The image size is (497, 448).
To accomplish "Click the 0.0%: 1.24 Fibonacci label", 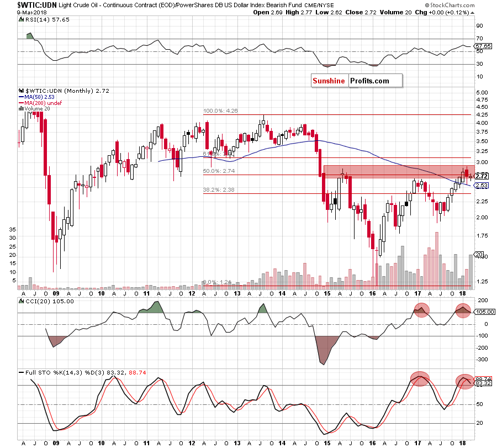I will pyautogui.click(x=217, y=282).
